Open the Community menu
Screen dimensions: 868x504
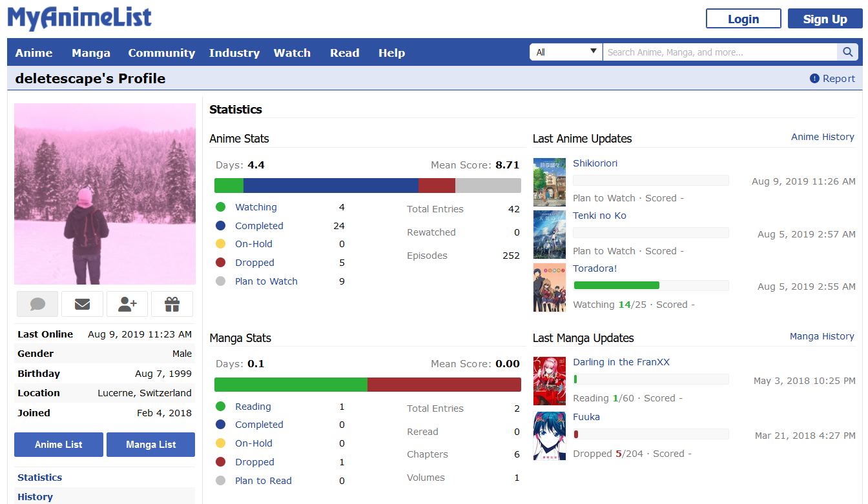click(161, 53)
